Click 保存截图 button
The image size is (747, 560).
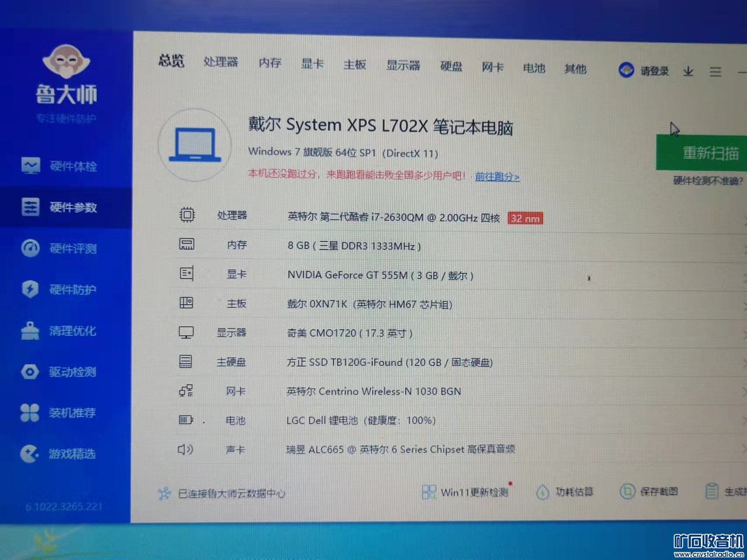pyautogui.click(x=649, y=491)
